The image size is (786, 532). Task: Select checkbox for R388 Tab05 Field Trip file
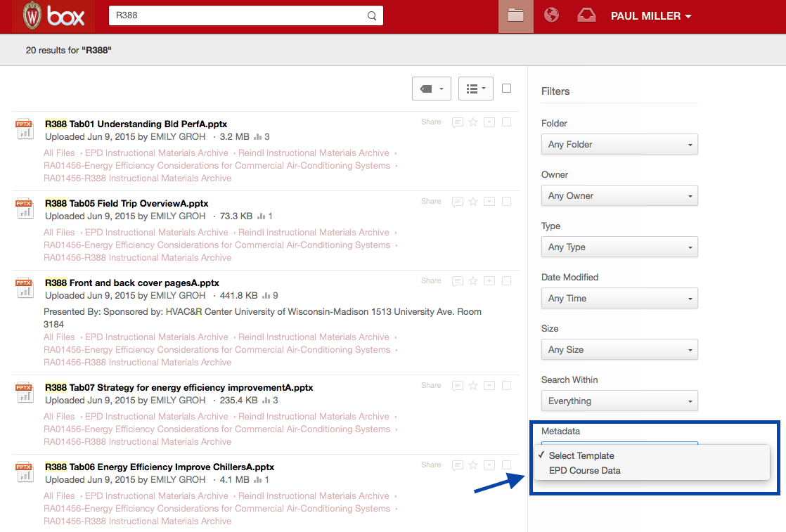(507, 202)
